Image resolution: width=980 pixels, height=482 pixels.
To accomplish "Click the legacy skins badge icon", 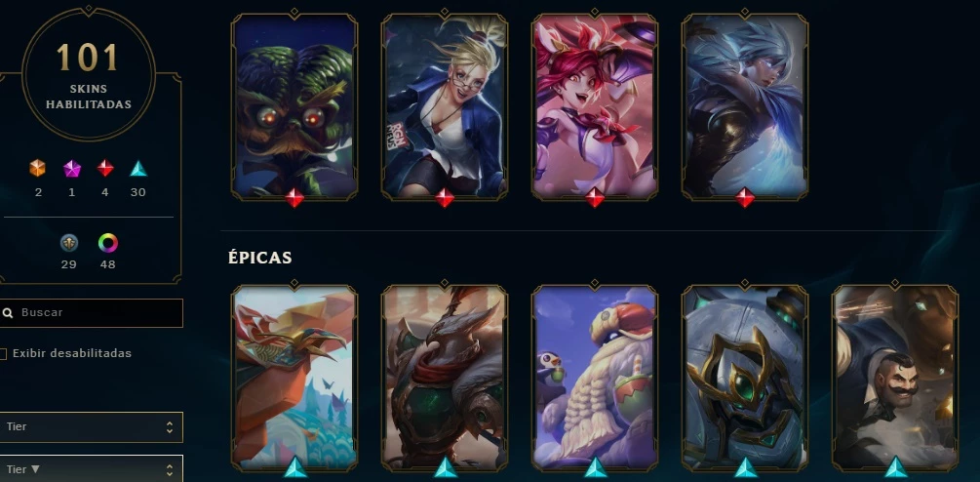I will pos(69,243).
